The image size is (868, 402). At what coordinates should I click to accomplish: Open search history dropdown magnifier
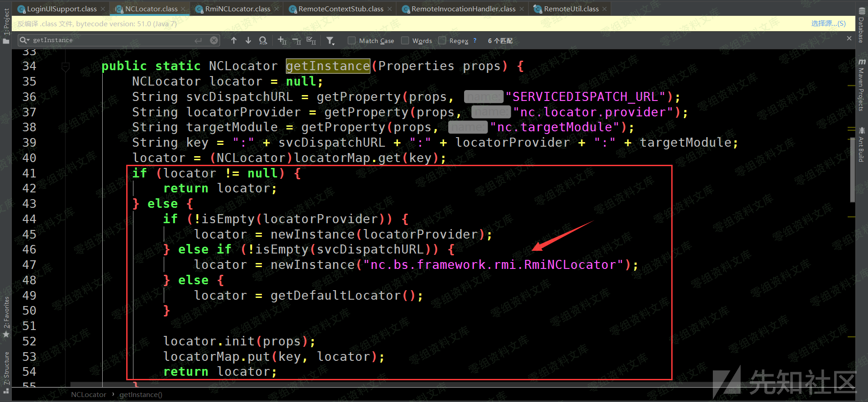[24, 40]
